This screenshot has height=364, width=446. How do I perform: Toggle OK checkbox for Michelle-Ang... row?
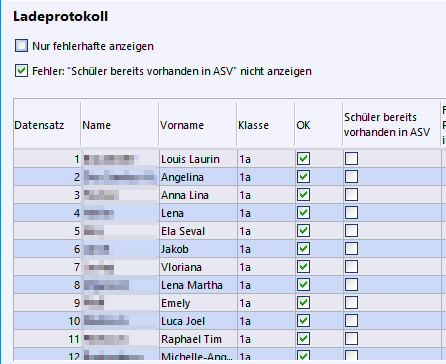(x=303, y=355)
